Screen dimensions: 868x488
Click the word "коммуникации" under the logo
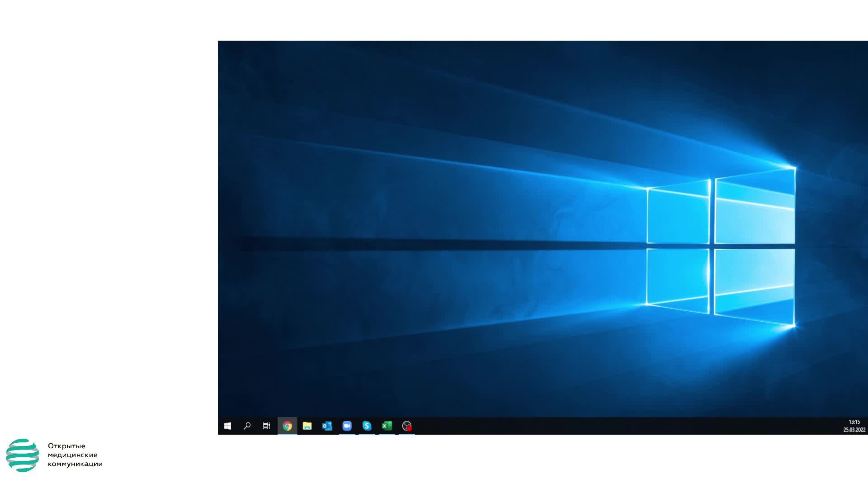75,464
